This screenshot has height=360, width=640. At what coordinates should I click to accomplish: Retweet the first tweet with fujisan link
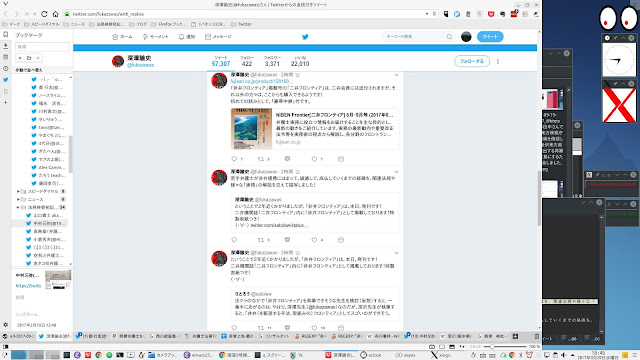coord(261,159)
